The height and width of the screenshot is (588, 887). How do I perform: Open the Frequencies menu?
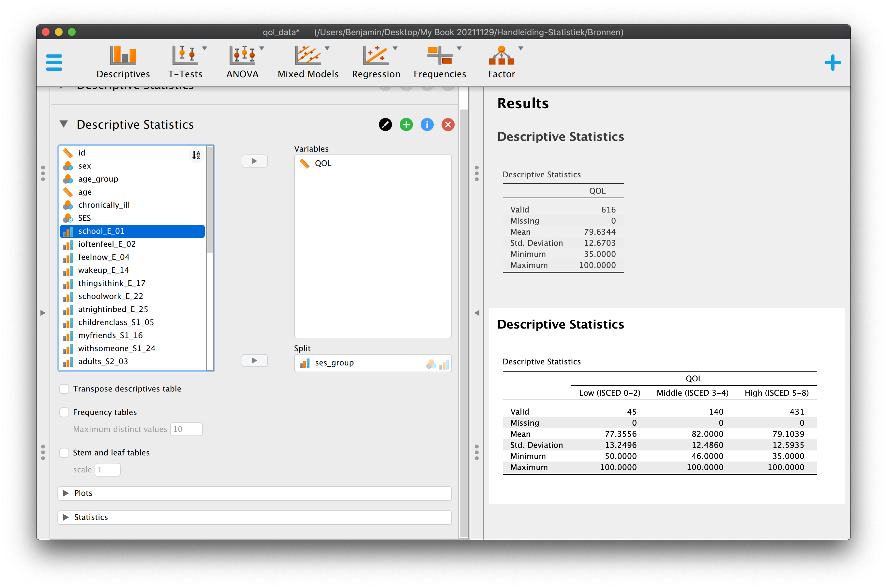pos(440,62)
